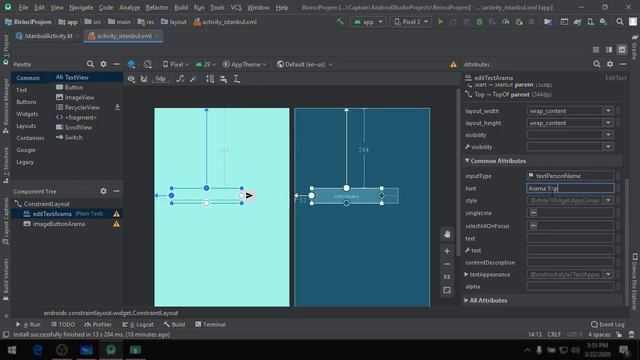Click the layout warning triangle icon

453,64
